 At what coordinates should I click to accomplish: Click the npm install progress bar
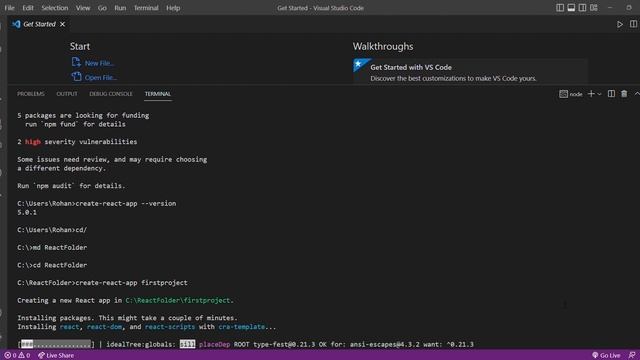56,344
